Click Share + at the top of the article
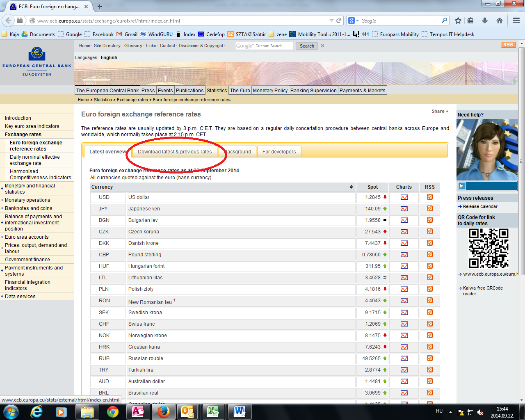This screenshot has width=525, height=420. pos(440,112)
